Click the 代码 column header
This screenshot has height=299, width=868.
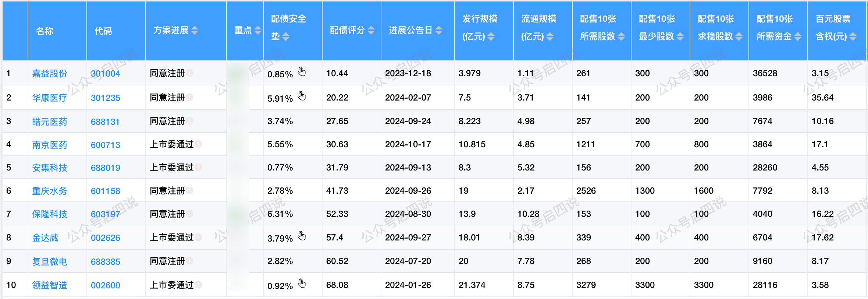click(103, 31)
